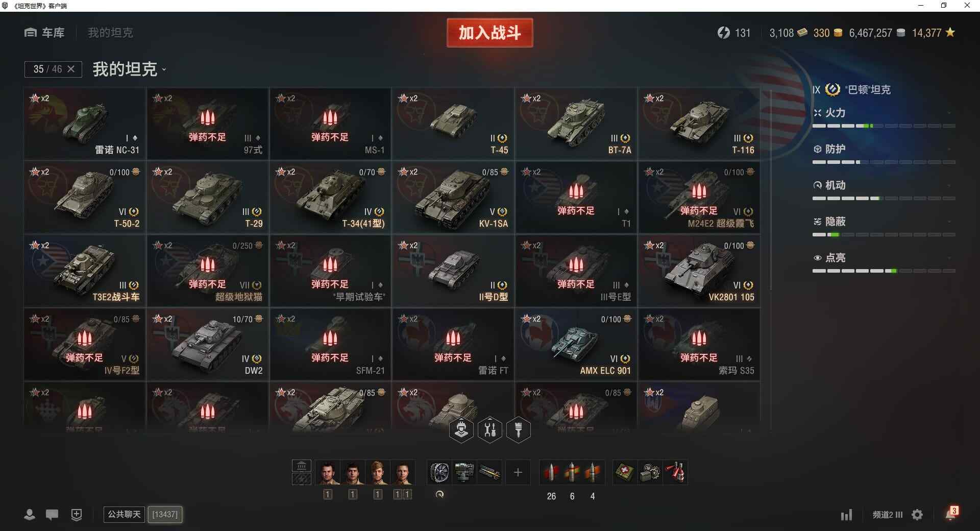Toggle the striped button under barracks icon
980x531 pixels.
(302, 479)
